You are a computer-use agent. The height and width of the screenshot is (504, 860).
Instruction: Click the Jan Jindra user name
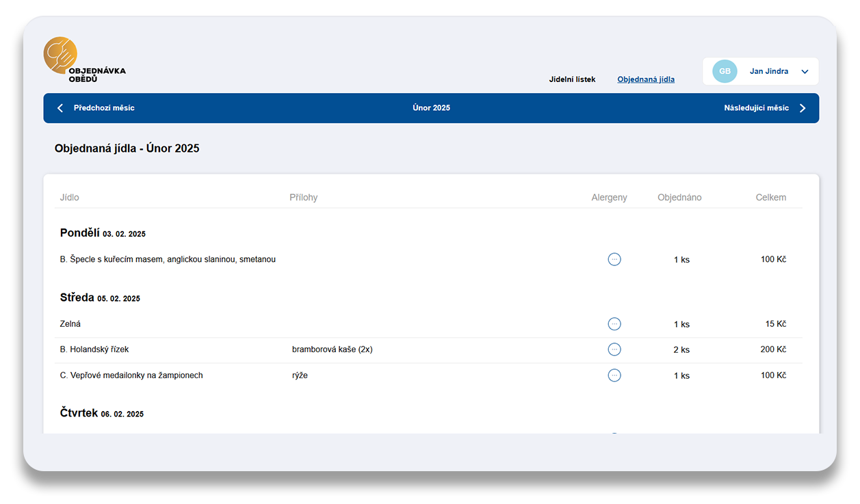pyautogui.click(x=768, y=71)
